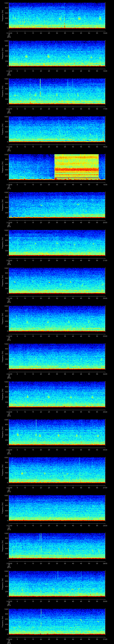This screenshot has width=114, height=644.
Task: Open the spectrogram panel starting at 3:17:00
Action: pos(57,129)
